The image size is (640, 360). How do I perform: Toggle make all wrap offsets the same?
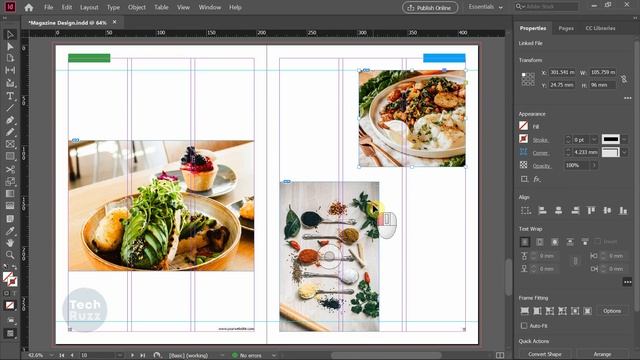point(576,262)
